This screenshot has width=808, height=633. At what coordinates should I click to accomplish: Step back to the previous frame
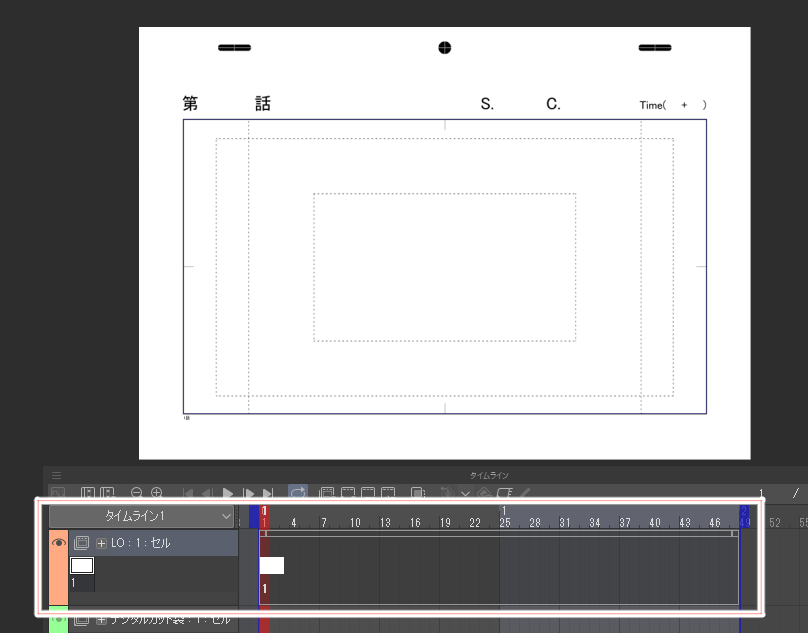[207, 493]
